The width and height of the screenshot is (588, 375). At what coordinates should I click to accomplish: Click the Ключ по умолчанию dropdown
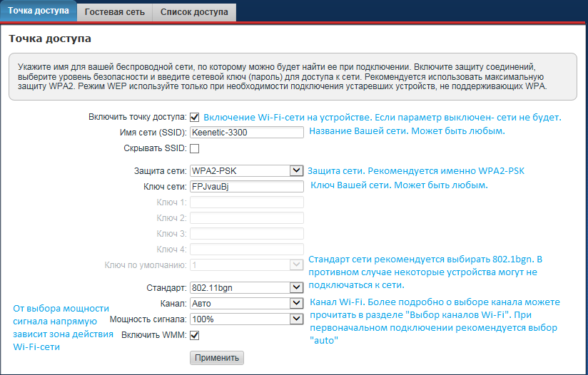point(247,264)
